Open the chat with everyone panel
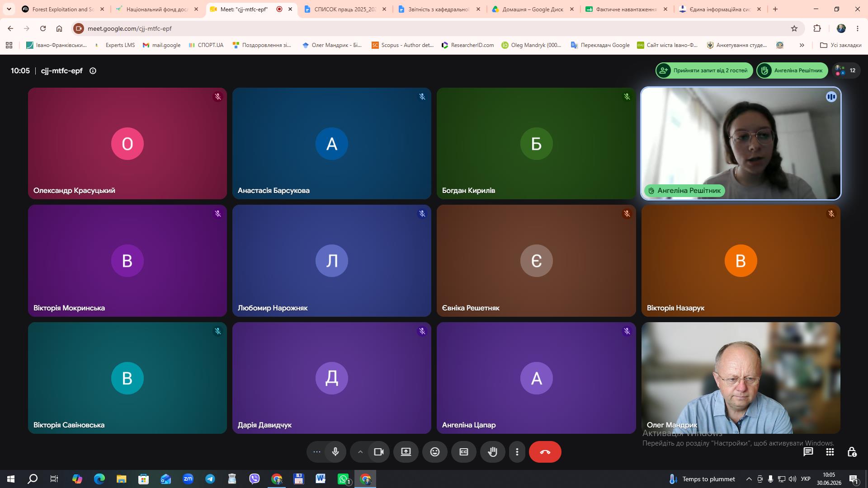 pos(808,452)
